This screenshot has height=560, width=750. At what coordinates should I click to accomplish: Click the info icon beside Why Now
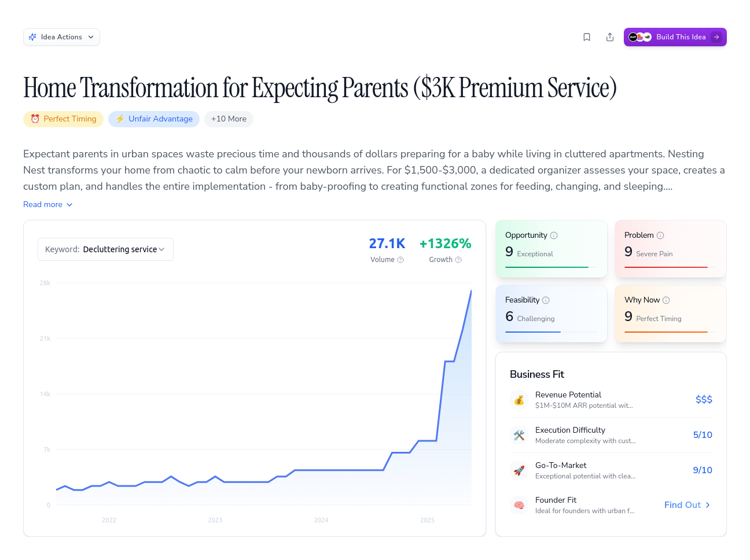point(666,300)
